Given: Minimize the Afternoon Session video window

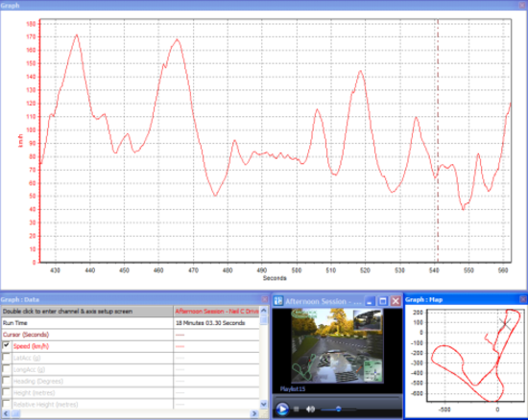Looking at the screenshot, I should pos(370,301).
